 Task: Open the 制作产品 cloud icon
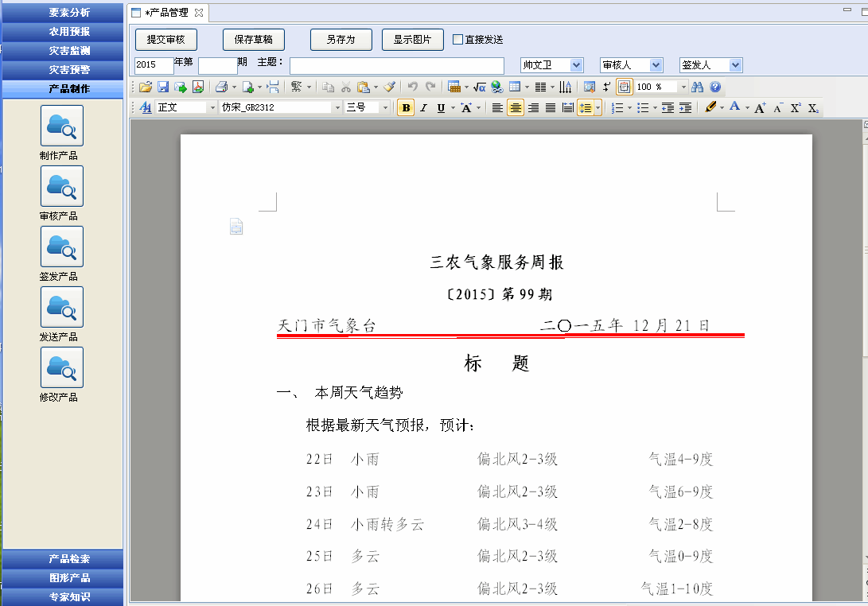62,126
